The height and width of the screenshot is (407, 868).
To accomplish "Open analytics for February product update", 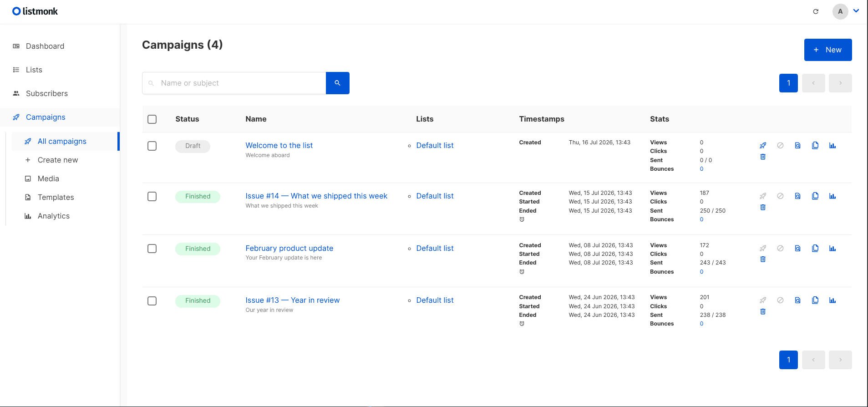I will click(x=832, y=249).
